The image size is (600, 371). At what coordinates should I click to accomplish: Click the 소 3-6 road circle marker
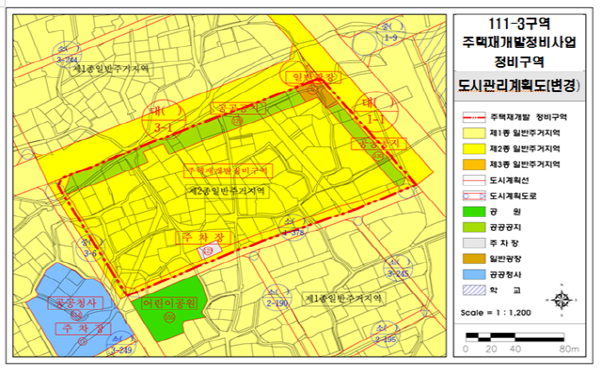(90, 248)
